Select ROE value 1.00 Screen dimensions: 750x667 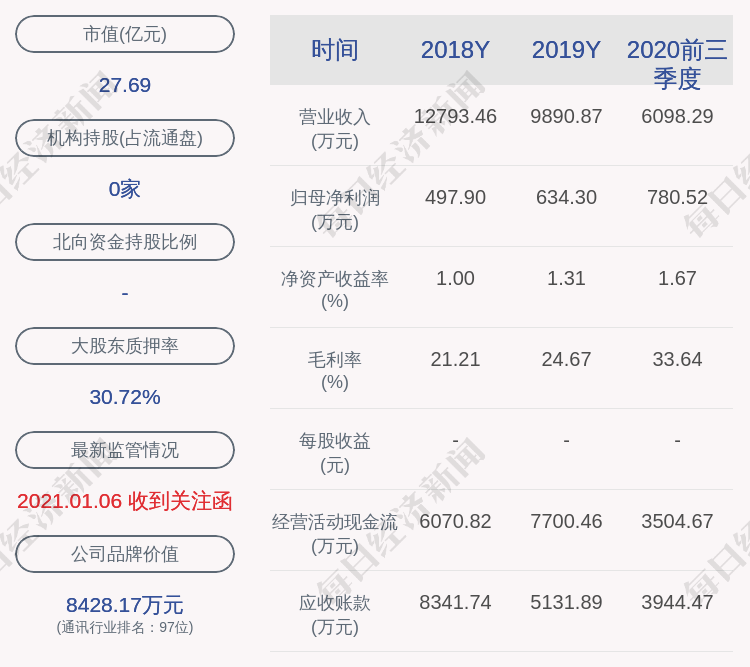pyautogui.click(x=455, y=278)
